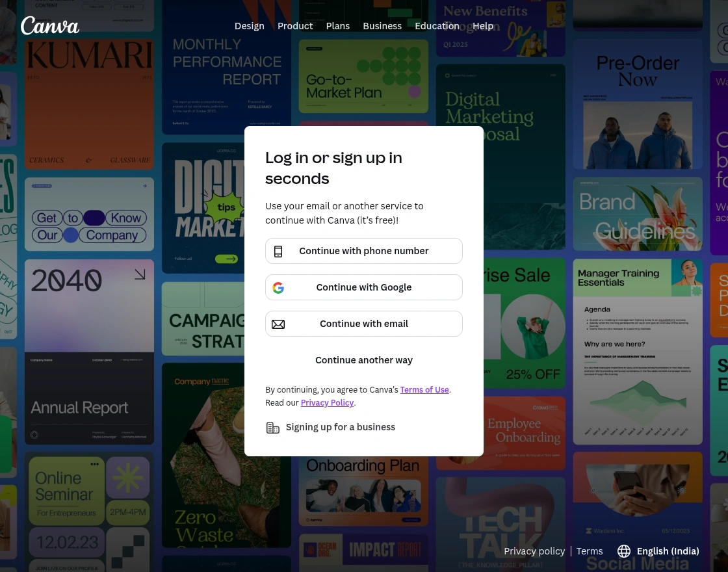Open the Terms of Use link
Screen dimensions: 728x572
424,389
